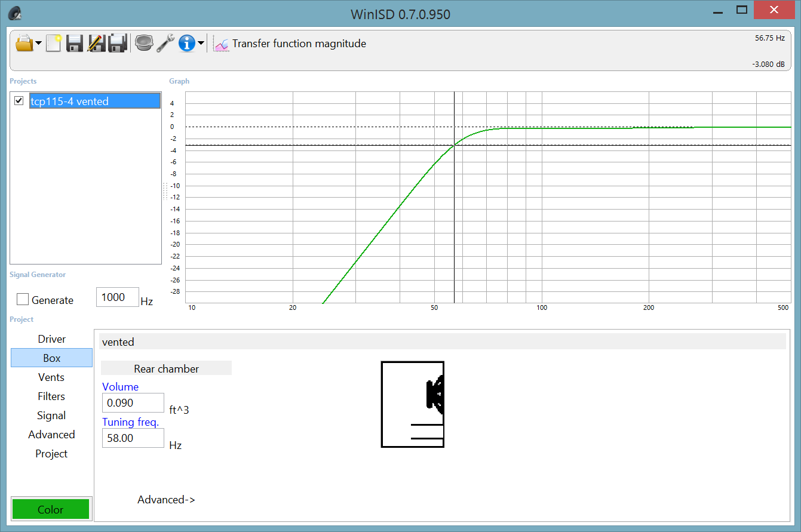The image size is (801, 532).
Task: Click the green Color button
Action: point(51,509)
